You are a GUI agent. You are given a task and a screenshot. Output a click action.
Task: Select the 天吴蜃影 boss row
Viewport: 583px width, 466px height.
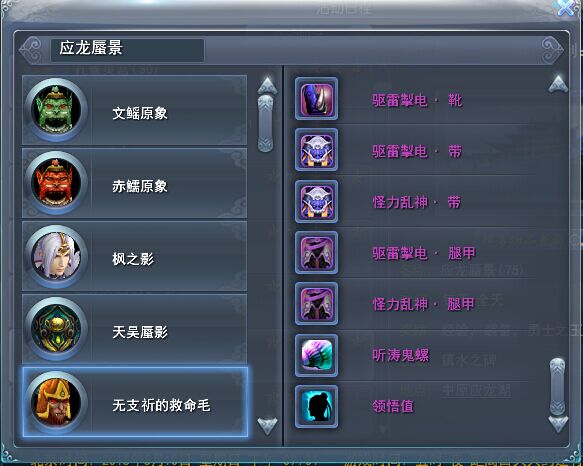click(x=135, y=329)
